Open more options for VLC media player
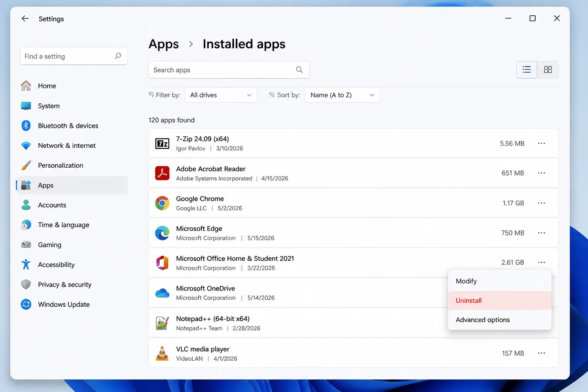588x392 pixels. [541, 353]
